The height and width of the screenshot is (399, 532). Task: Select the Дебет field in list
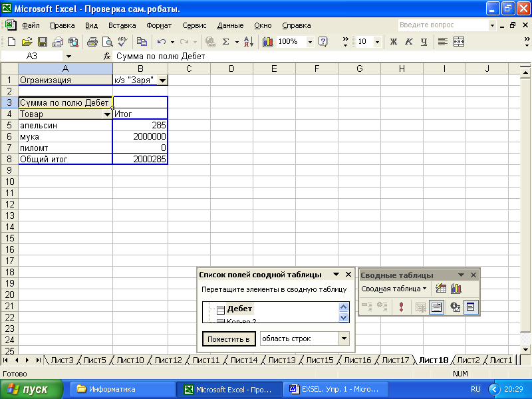click(239, 309)
